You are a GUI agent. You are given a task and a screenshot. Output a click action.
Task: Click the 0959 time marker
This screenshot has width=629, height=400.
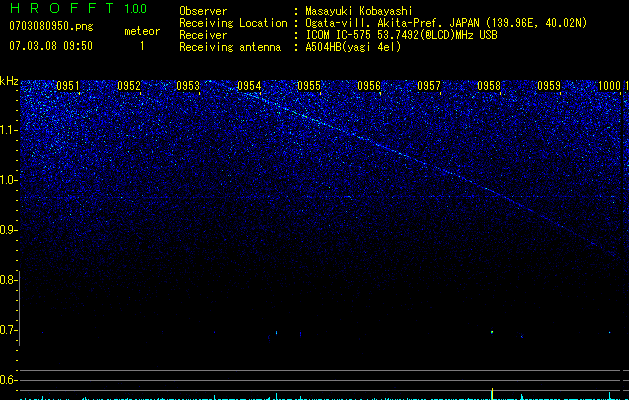tap(549, 86)
